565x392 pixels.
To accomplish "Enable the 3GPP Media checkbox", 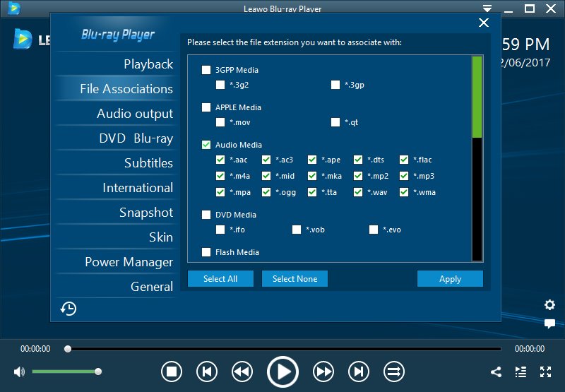I will [x=206, y=70].
